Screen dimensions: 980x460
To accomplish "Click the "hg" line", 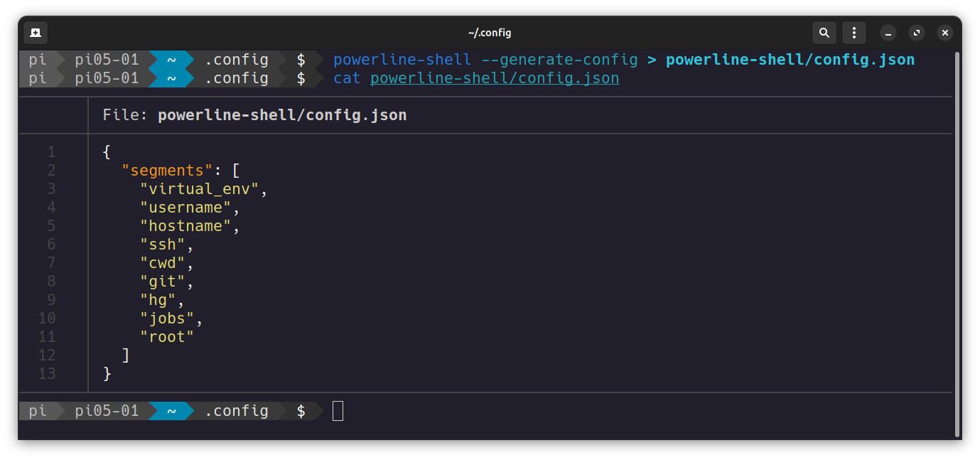I will click(x=162, y=300).
